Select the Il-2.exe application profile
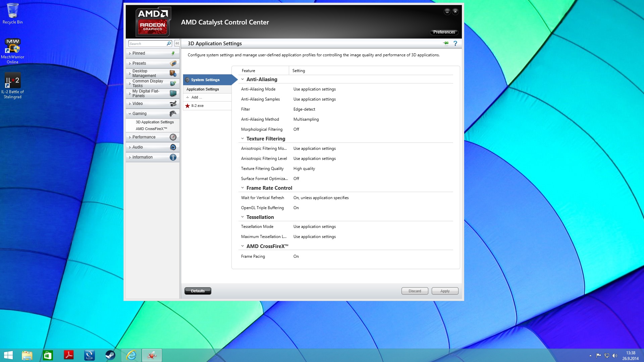The height and width of the screenshot is (362, 644). 197,106
